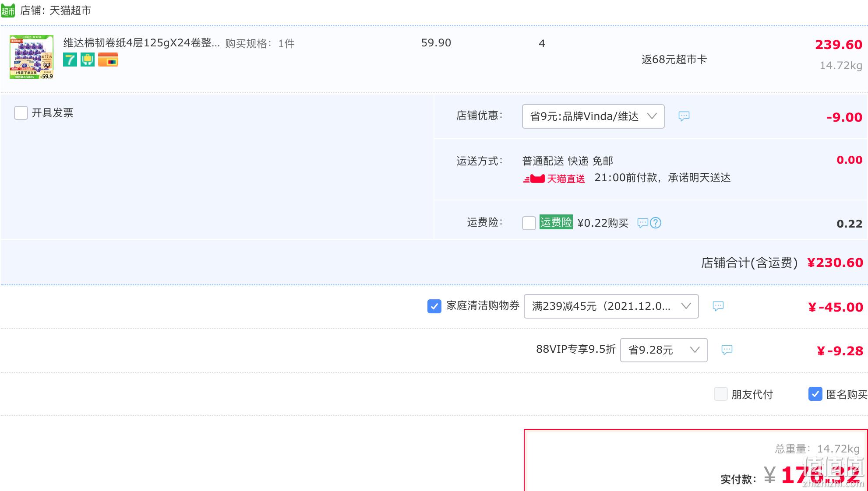Click the comment icon next to 运费险 purchase
Viewport: 868px width, 491px height.
642,223
